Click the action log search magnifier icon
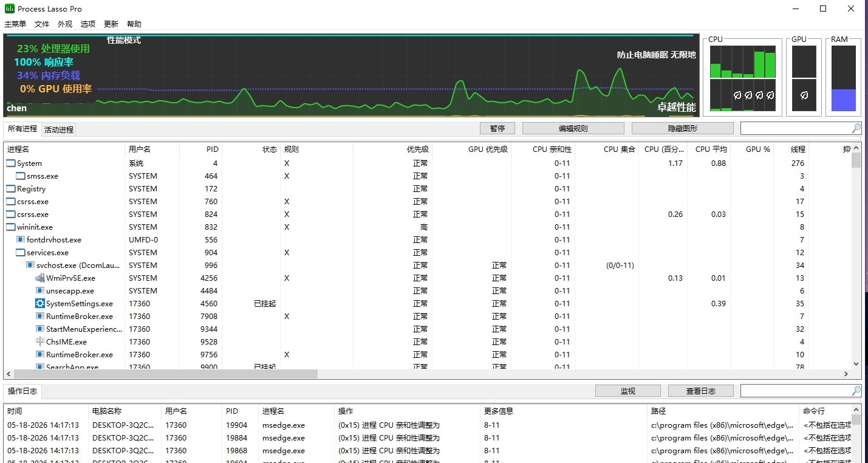 point(856,391)
